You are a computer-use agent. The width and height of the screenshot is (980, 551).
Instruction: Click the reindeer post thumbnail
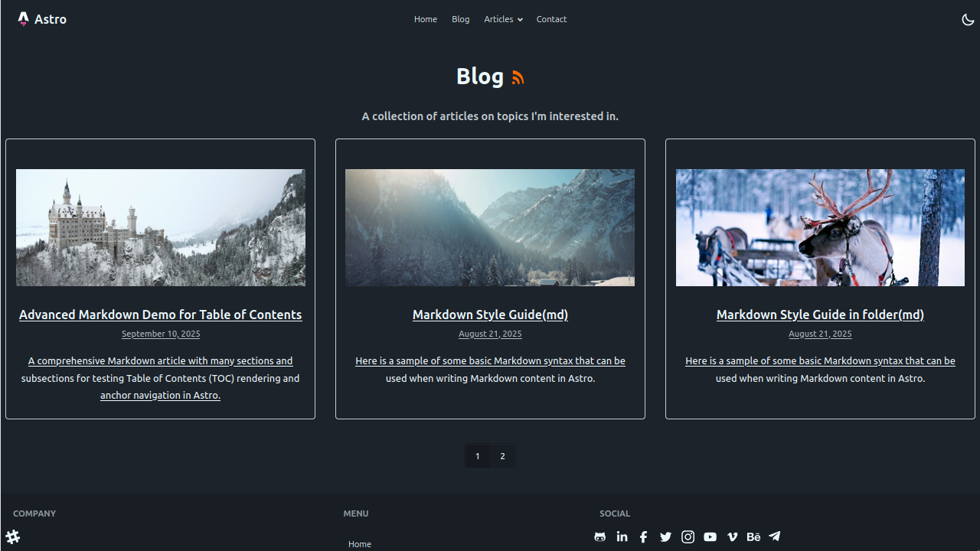820,227
